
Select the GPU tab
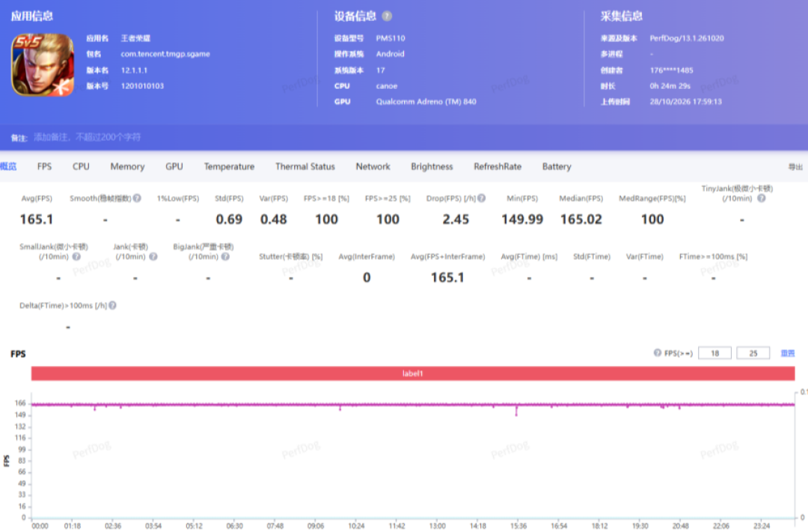coord(174,167)
